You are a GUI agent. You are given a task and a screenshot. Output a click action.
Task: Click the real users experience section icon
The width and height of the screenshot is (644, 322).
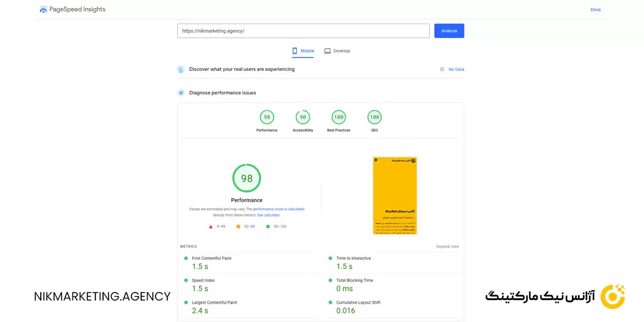coord(181,69)
